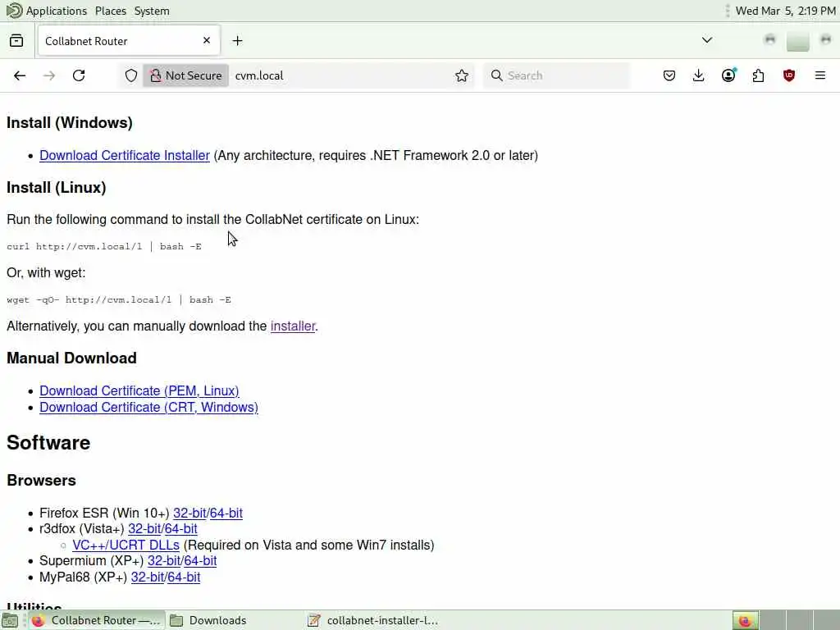The width and height of the screenshot is (840, 630).
Task: Open MyPal68 32-bit download link
Action: [148, 577]
